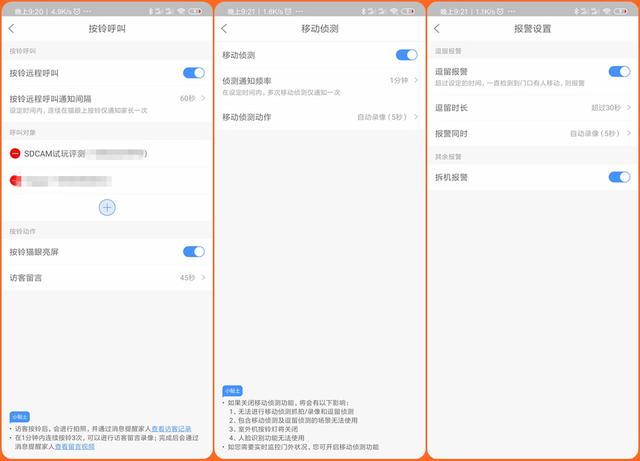Go back from 按铃呼叫 screen
640x461 pixels.
tap(11, 29)
